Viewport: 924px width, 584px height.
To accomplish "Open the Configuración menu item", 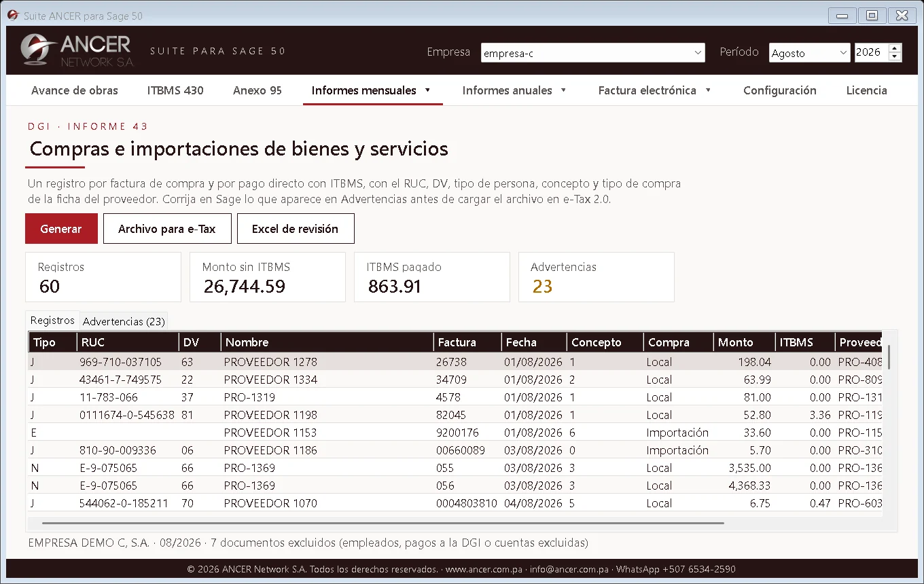I will 780,90.
